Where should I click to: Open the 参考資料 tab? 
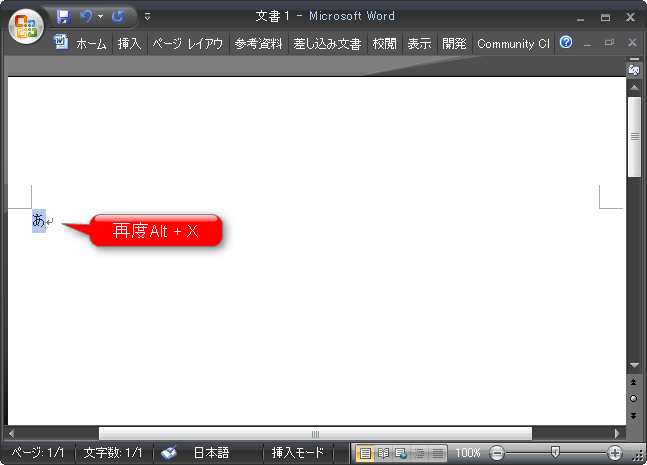tap(258, 44)
